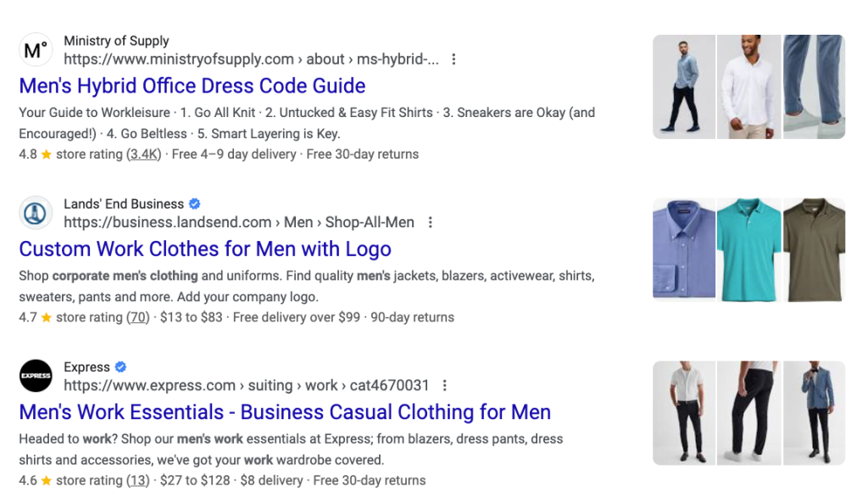This screenshot has width=868, height=503.
Task: Open "Custom Work Clothes for Men with Logo"
Action: coord(204,249)
